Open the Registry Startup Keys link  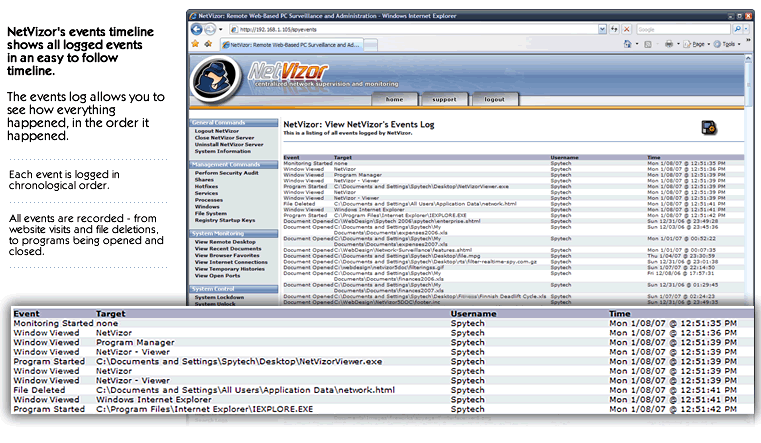(x=225, y=220)
